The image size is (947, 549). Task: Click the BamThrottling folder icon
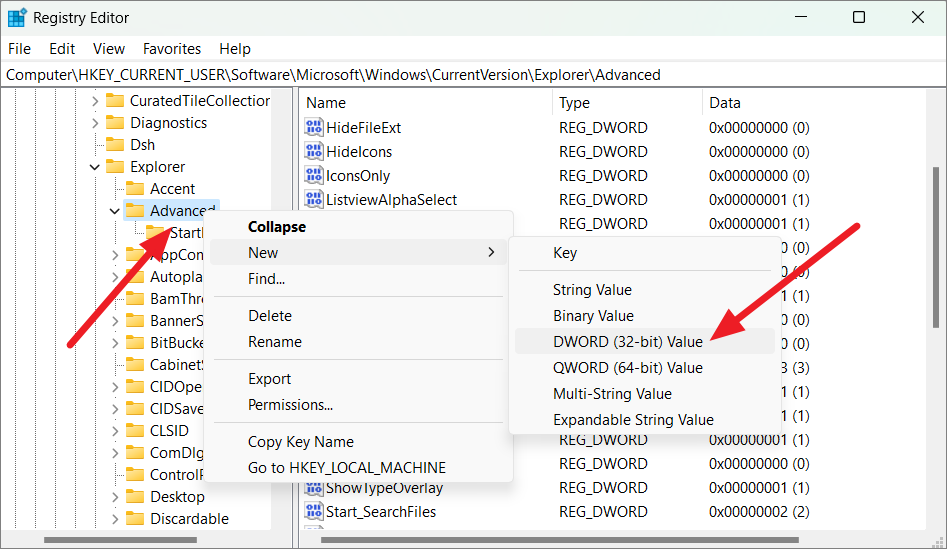coord(135,298)
